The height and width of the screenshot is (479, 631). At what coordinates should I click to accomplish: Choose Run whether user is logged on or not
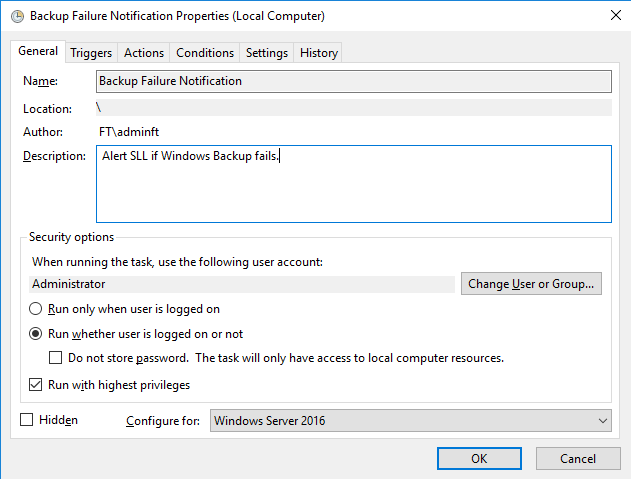pyautogui.click(x=36, y=334)
